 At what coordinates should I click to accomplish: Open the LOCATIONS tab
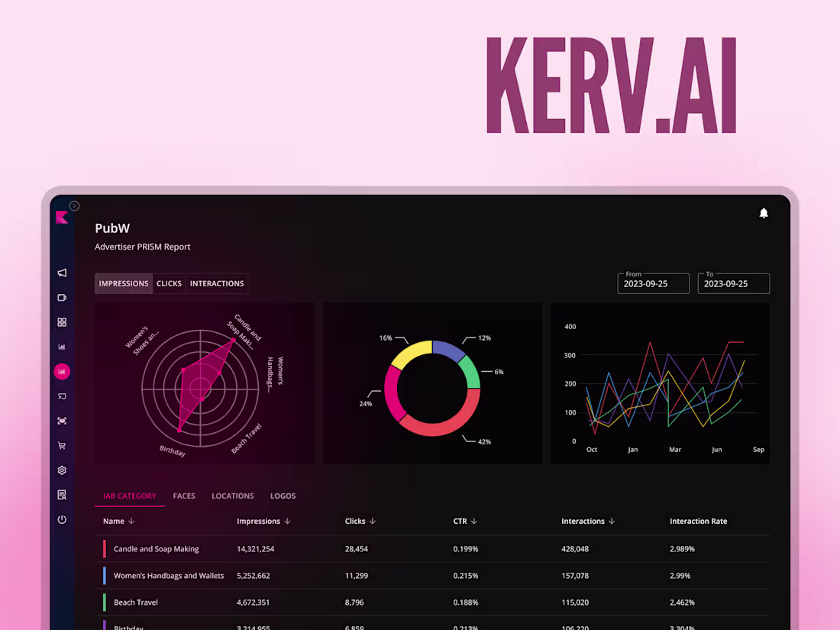pyautogui.click(x=233, y=496)
